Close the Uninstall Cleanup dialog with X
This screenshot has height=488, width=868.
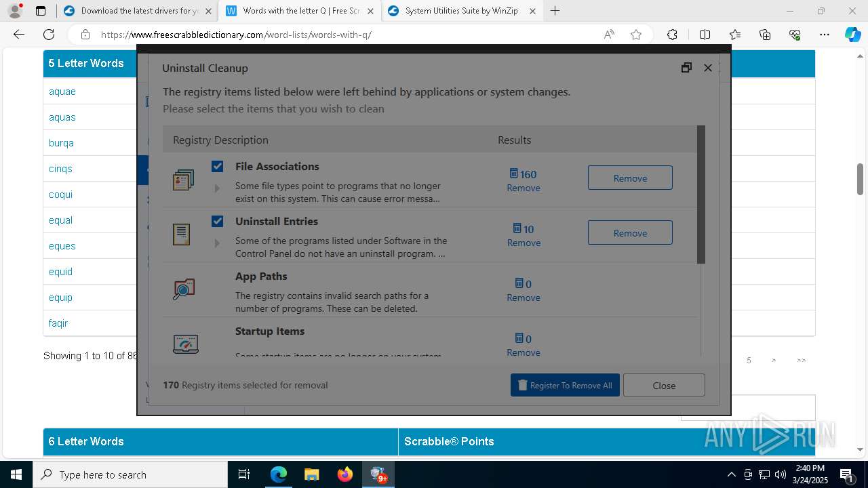pyautogui.click(x=708, y=68)
